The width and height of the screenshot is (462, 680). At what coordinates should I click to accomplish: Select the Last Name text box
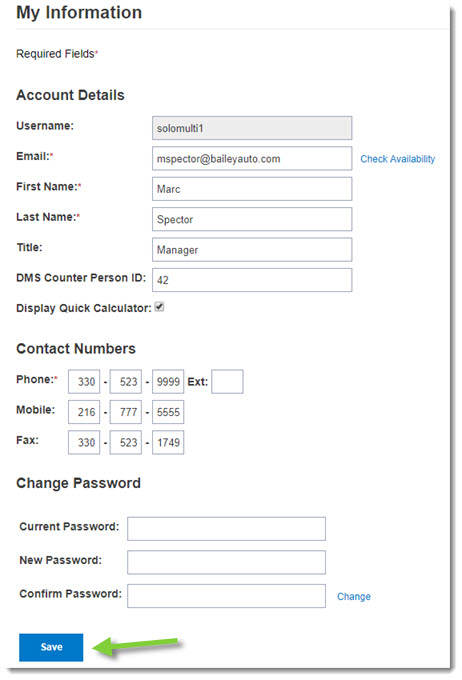coord(252,219)
